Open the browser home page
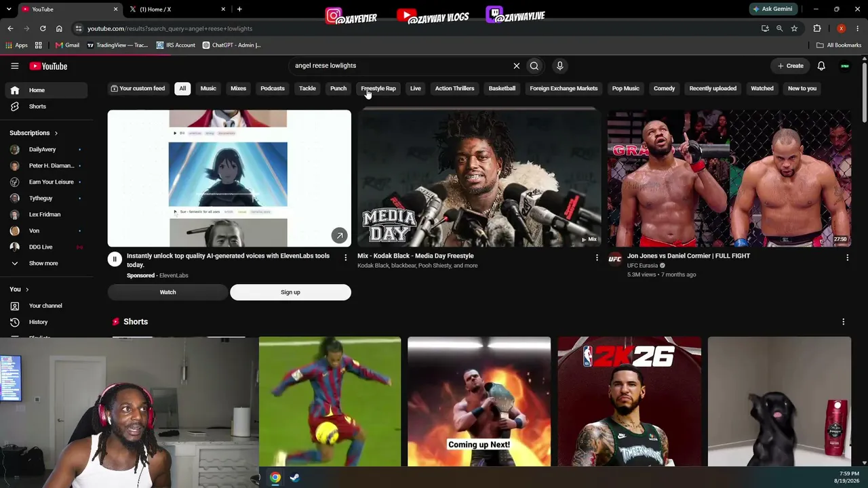The image size is (868, 488). pyautogui.click(x=59, y=28)
